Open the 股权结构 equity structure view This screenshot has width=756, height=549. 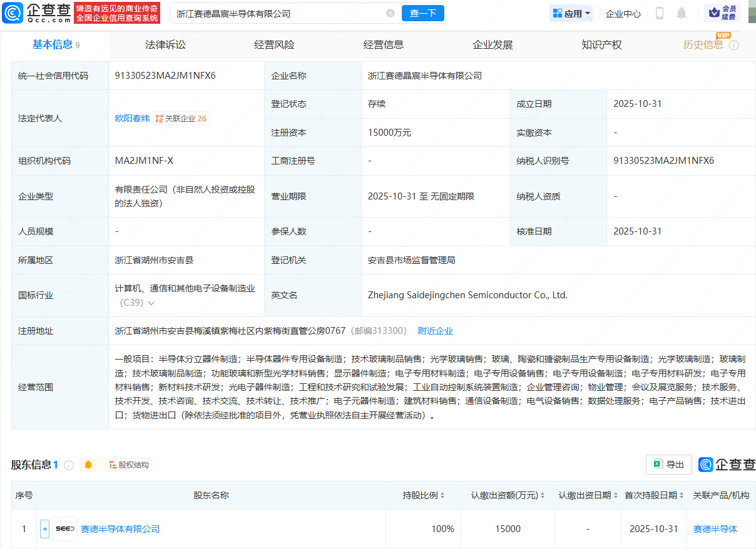click(x=129, y=465)
